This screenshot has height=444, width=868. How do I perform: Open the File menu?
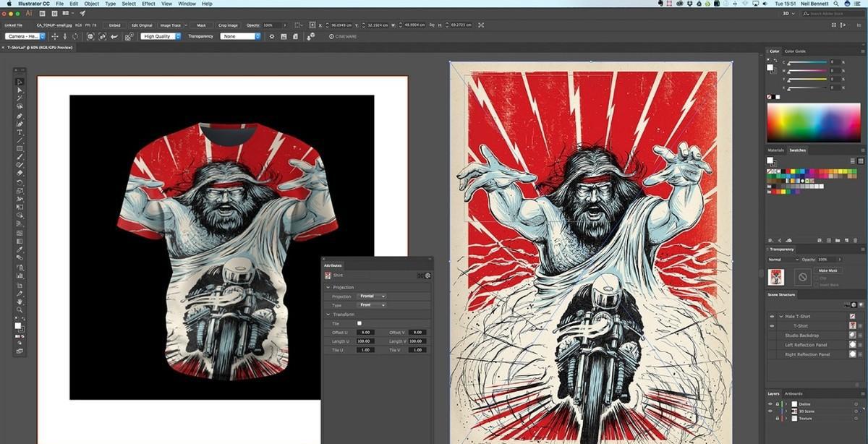pos(60,4)
